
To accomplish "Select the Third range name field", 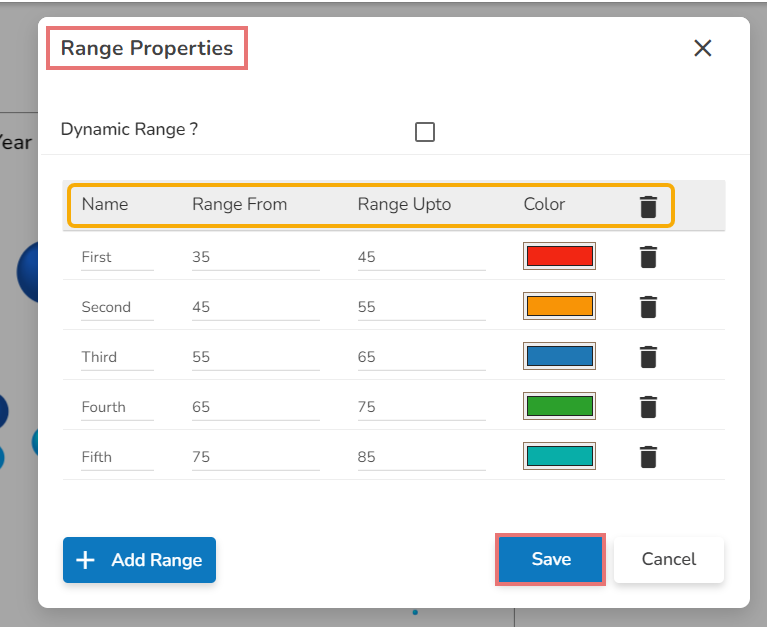I will (x=117, y=357).
